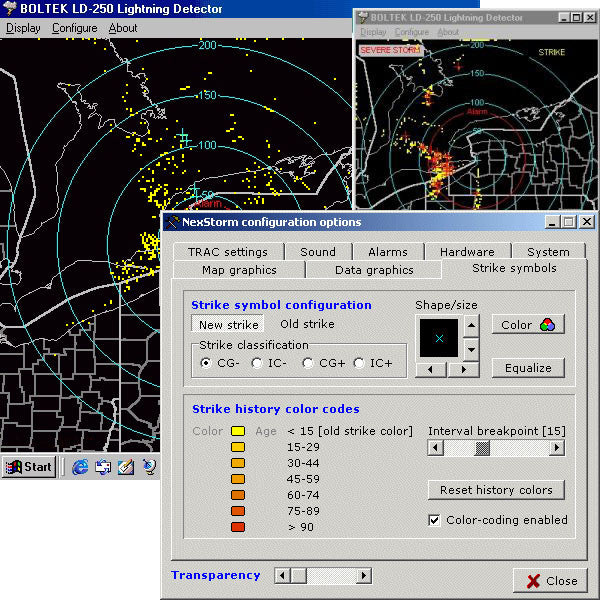Open the Color picker button
This screenshot has width=600, height=600.
tap(528, 324)
